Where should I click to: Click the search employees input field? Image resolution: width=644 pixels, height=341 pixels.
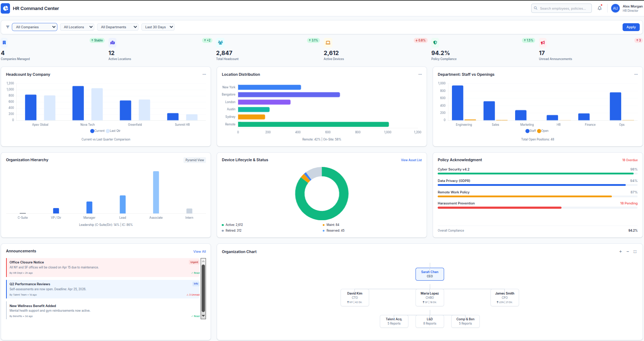(562, 8)
